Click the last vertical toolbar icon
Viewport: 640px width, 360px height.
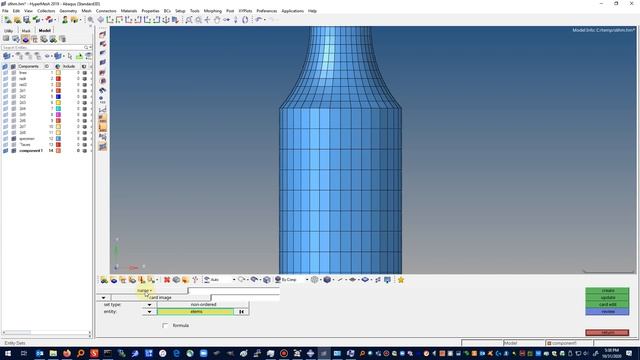(102, 147)
